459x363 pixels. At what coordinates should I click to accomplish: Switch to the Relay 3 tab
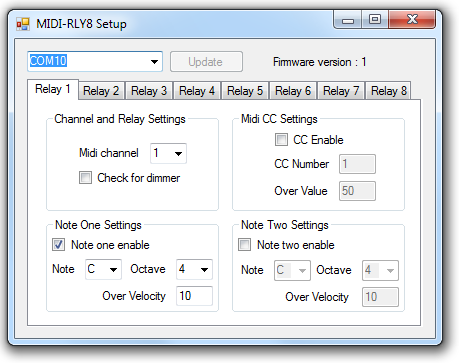pyautogui.click(x=149, y=91)
